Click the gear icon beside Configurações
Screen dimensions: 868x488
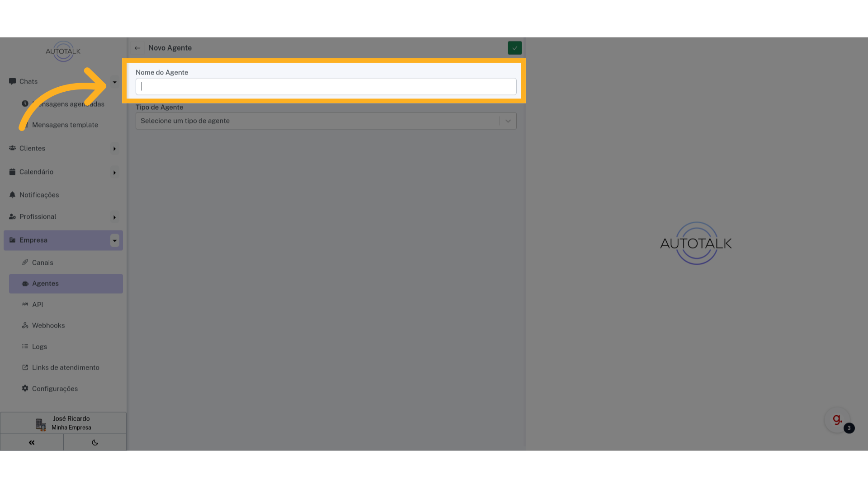[25, 388]
